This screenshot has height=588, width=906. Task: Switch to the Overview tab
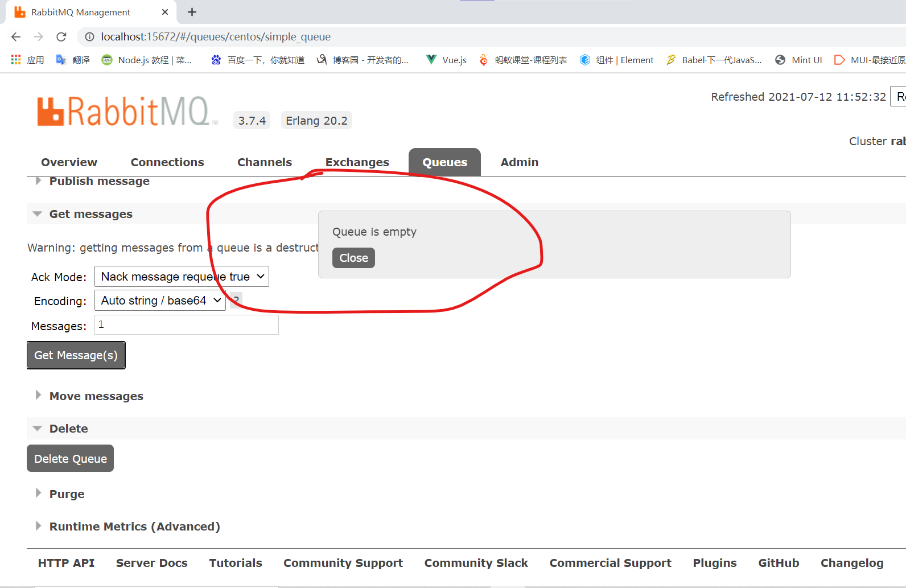coord(69,162)
